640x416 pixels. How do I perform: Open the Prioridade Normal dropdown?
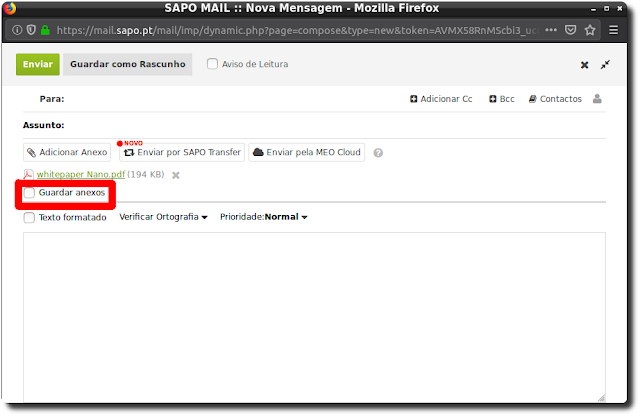[264, 217]
